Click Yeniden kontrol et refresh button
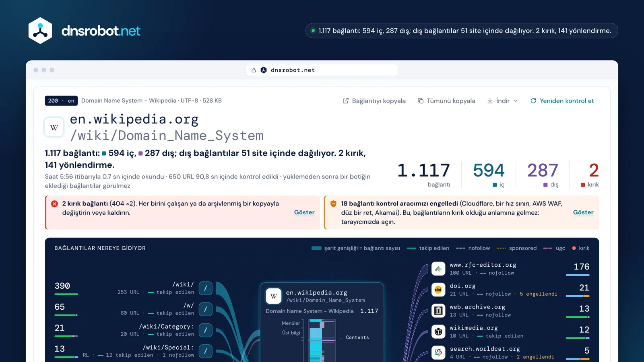644x362 pixels. 562,101
